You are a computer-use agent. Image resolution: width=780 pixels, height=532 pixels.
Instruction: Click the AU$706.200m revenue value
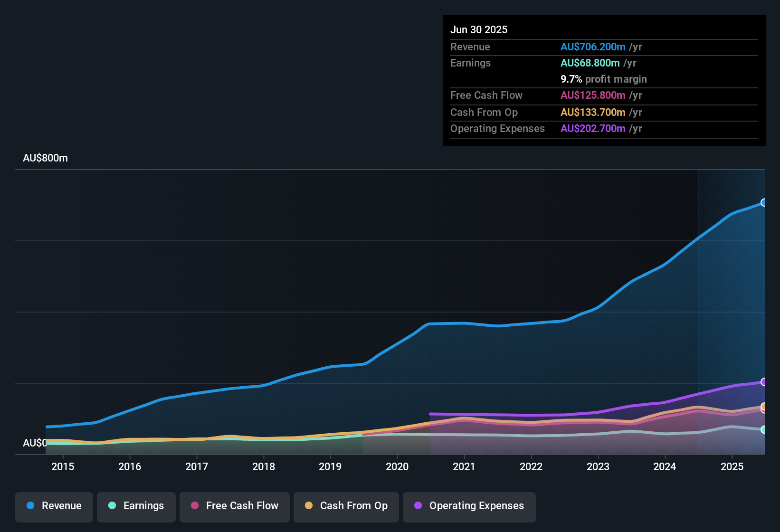tap(593, 47)
